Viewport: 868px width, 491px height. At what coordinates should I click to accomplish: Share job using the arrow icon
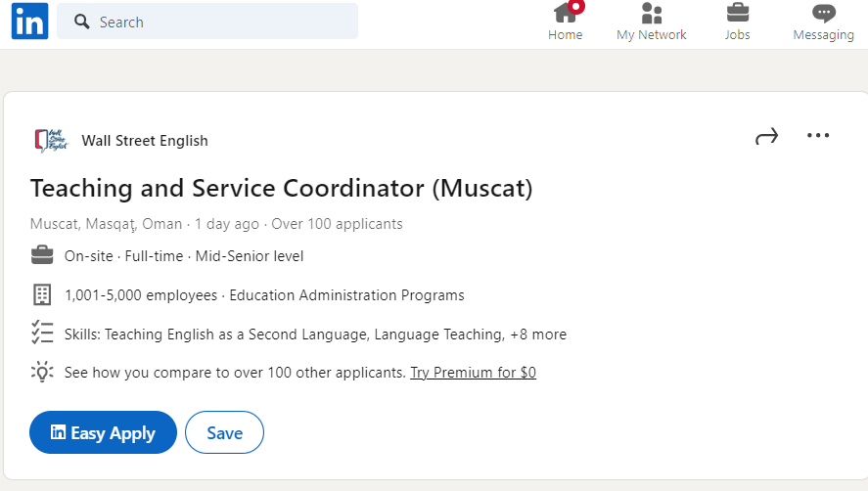pyautogui.click(x=766, y=136)
